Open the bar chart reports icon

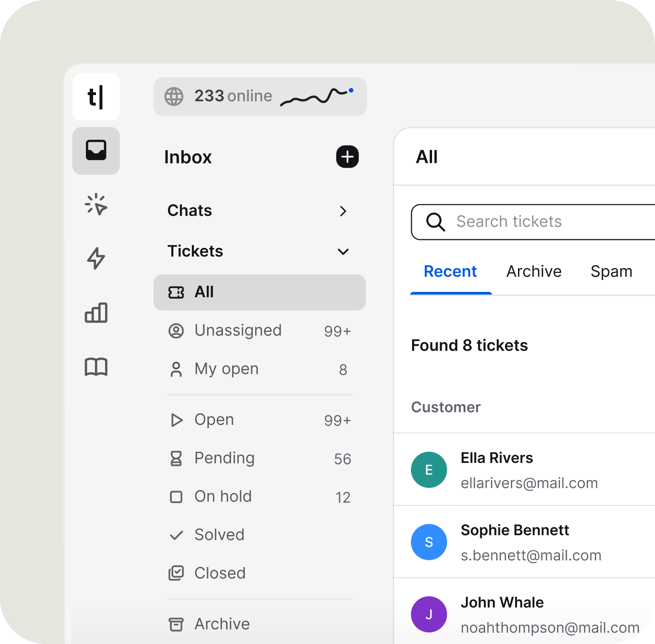[96, 312]
